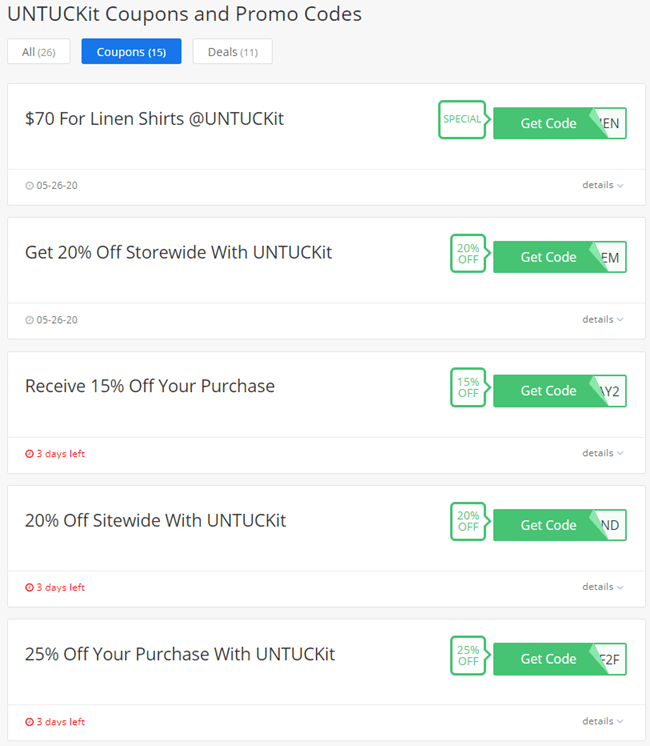Click the 15% OFF badge icon

[x=470, y=387]
